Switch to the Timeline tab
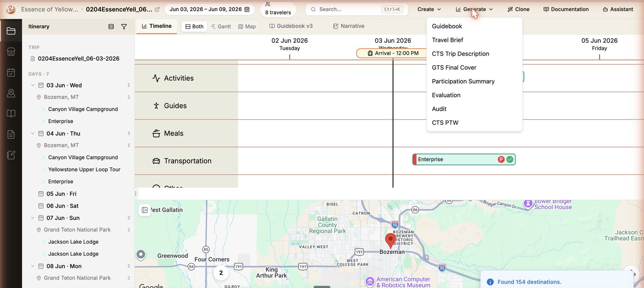The height and width of the screenshot is (288, 644). click(x=157, y=26)
